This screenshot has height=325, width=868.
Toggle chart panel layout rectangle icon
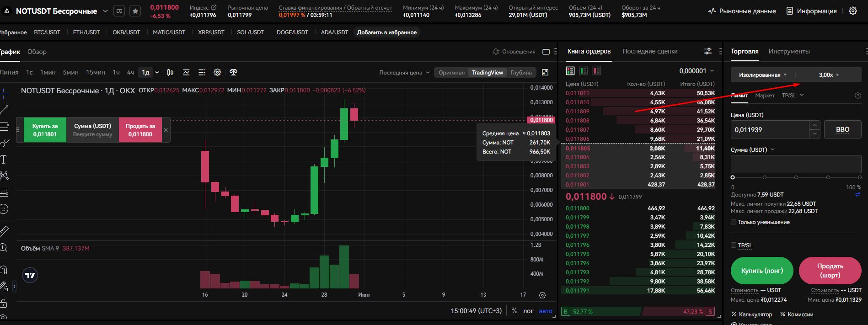(x=546, y=52)
